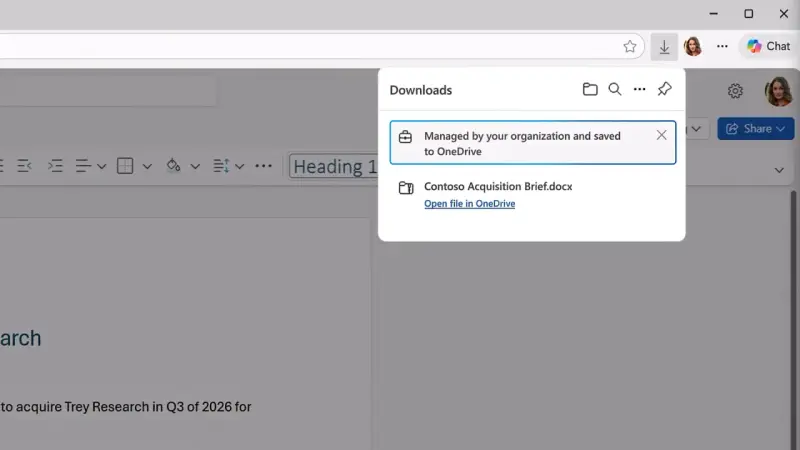Open more options in Downloads panel
The image size is (800, 450).
tap(639, 89)
